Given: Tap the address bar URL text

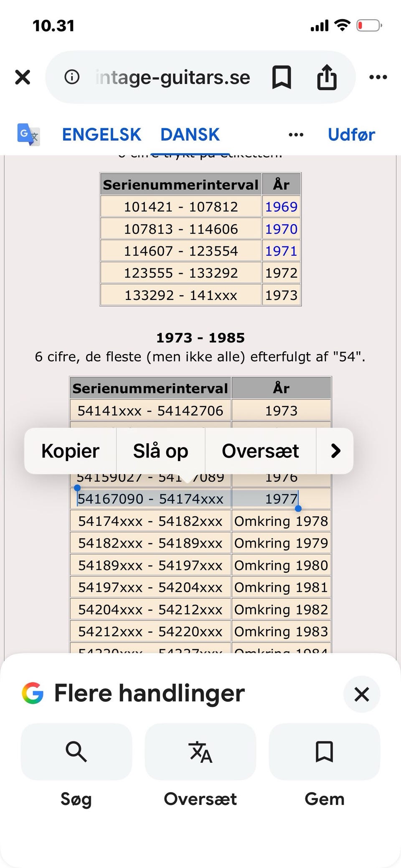Looking at the screenshot, I should click(x=173, y=77).
